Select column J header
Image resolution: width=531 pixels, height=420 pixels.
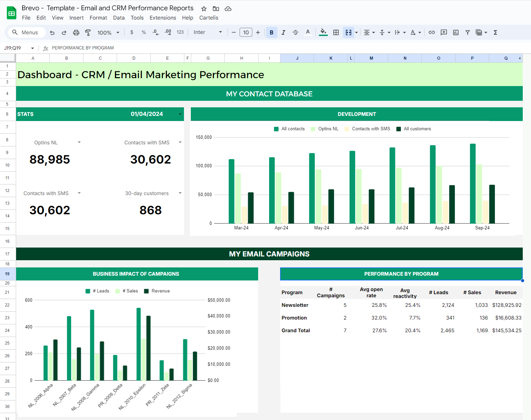point(297,58)
